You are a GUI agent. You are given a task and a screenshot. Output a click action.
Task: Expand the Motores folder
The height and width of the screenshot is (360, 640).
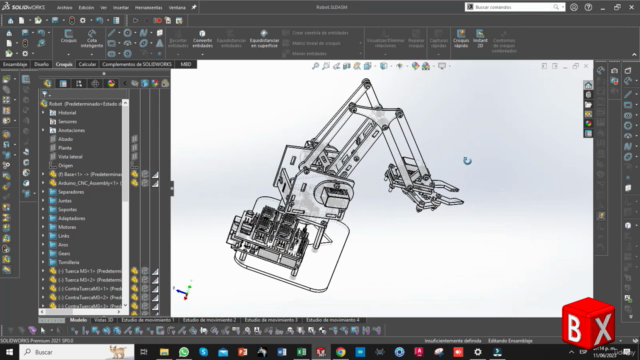click(x=43, y=227)
